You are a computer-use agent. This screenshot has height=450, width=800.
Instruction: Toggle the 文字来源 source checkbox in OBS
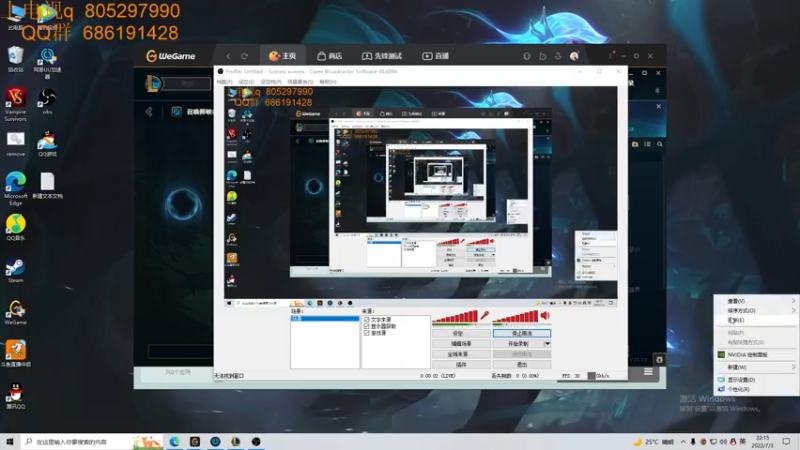367,320
